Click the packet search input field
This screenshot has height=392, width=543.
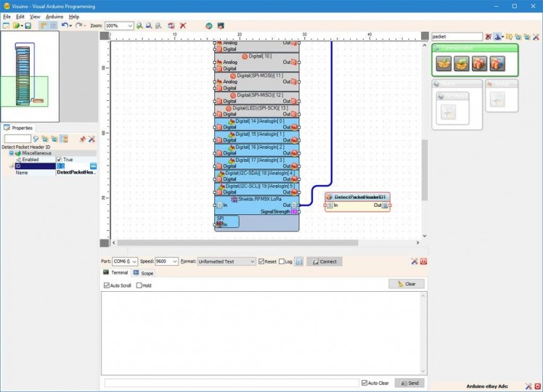[x=457, y=36]
